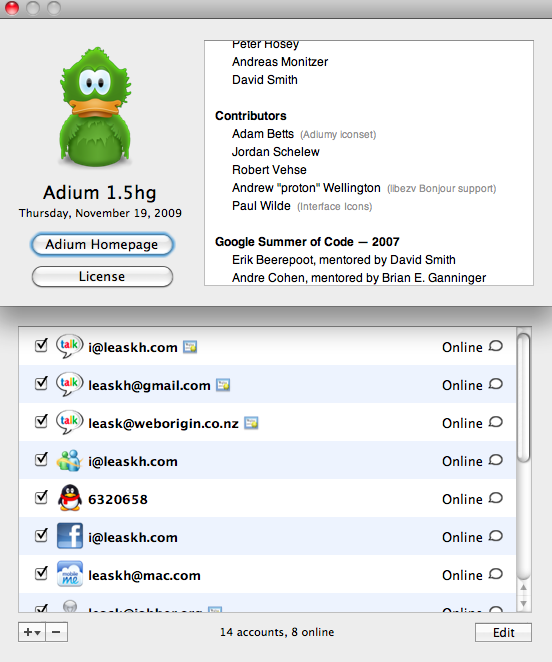Select the leask@weborigin.co.nz account row

click(267, 422)
